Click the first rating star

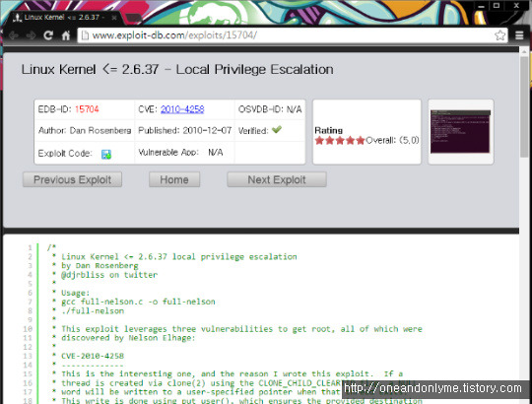point(319,141)
